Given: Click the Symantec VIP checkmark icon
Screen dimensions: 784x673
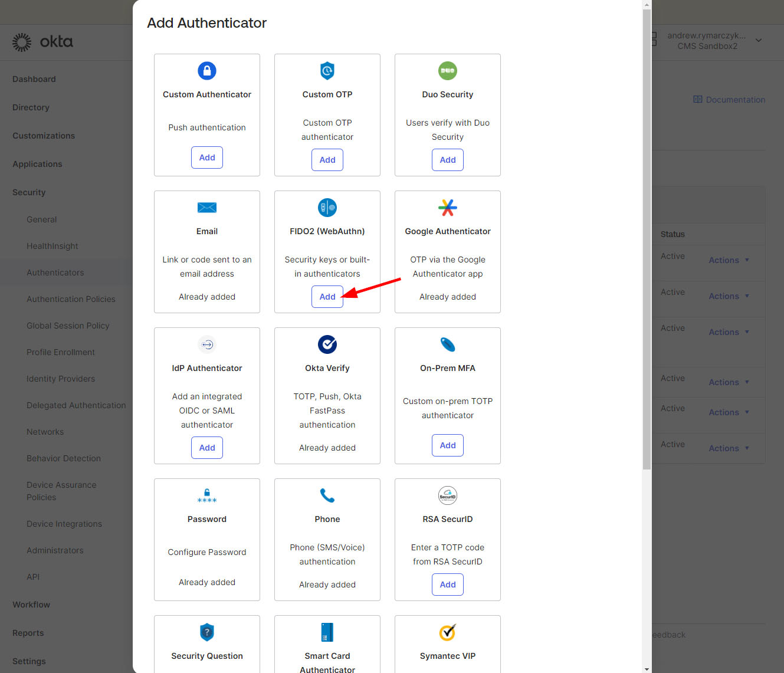Looking at the screenshot, I should tap(447, 632).
